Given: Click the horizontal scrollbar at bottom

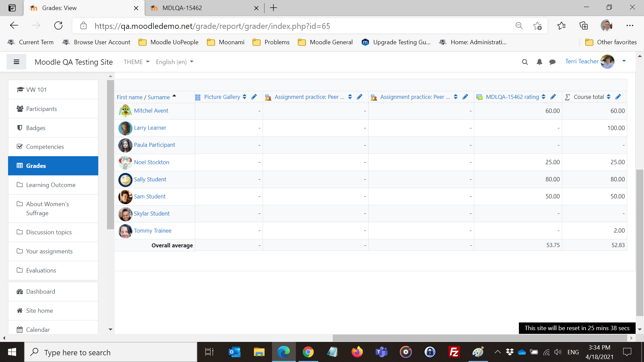Looking at the screenshot, I should point(480,338).
